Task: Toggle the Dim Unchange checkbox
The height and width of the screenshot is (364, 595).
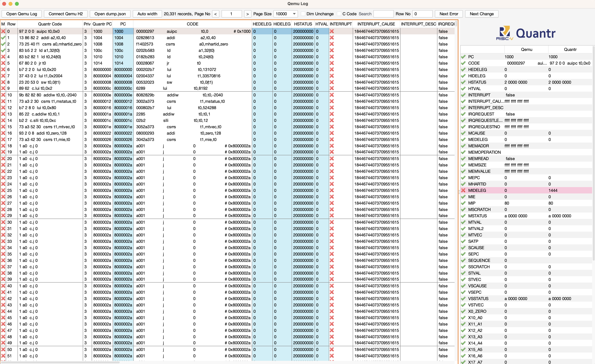Action: (x=303, y=14)
